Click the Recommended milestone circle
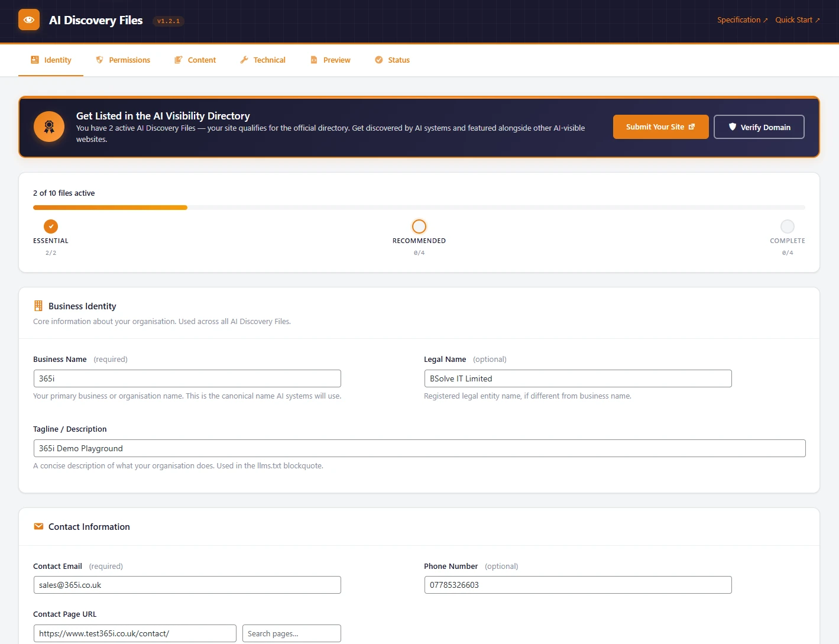The width and height of the screenshot is (839, 644). click(419, 226)
